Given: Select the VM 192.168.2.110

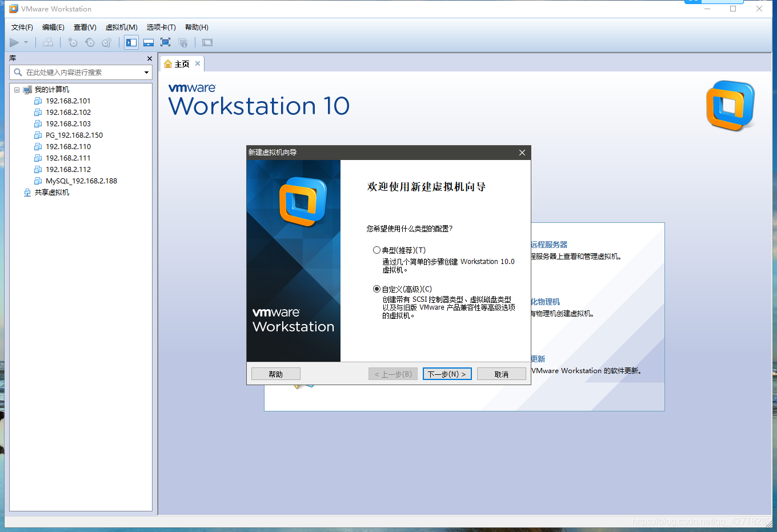Looking at the screenshot, I should (x=68, y=147).
